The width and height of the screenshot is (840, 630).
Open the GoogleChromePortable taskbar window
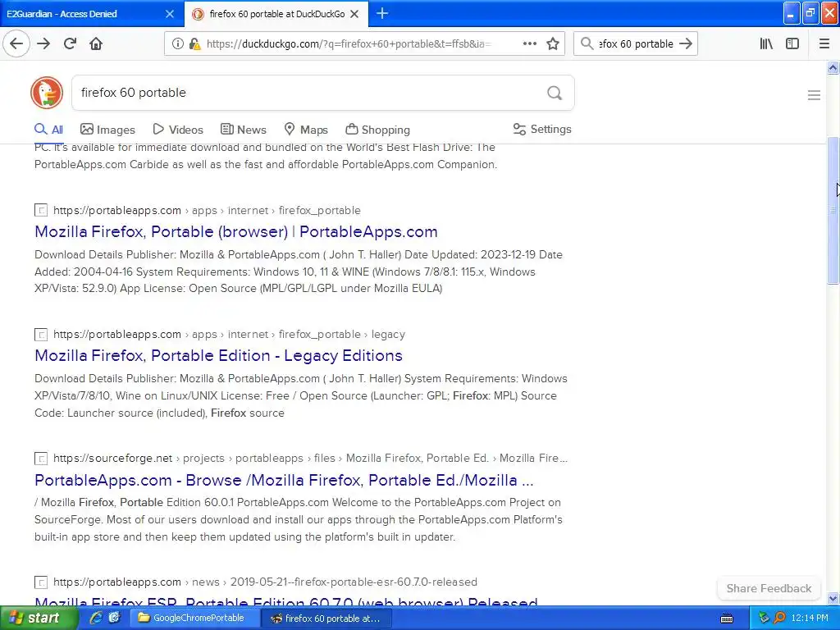point(195,618)
